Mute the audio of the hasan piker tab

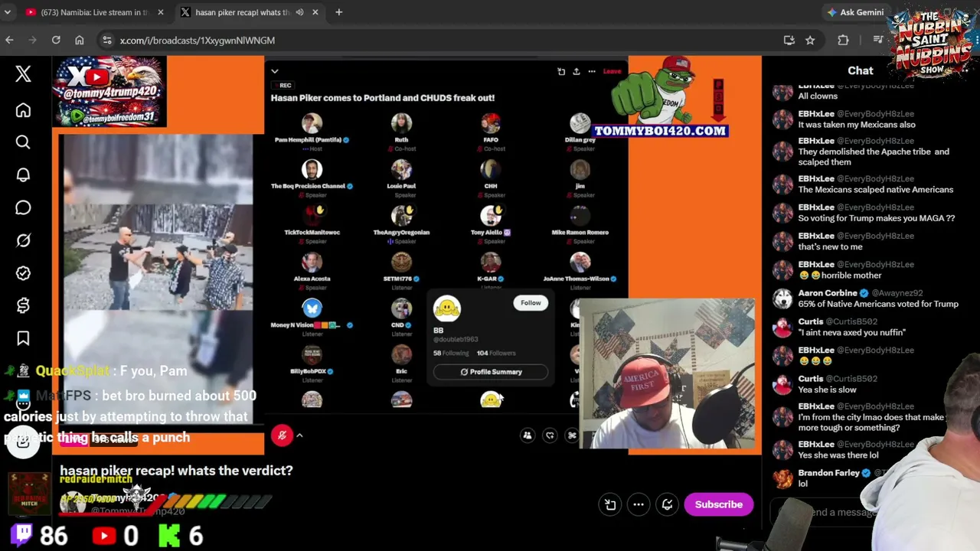[299, 12]
